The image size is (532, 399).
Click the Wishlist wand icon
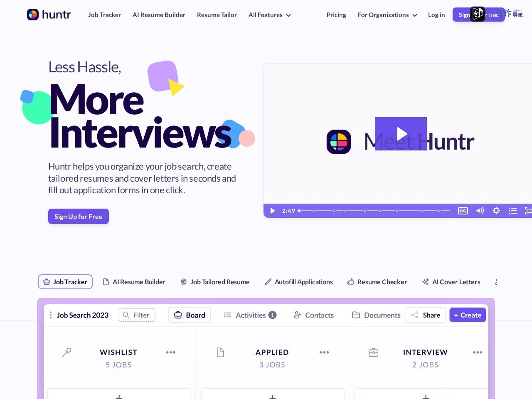66,352
